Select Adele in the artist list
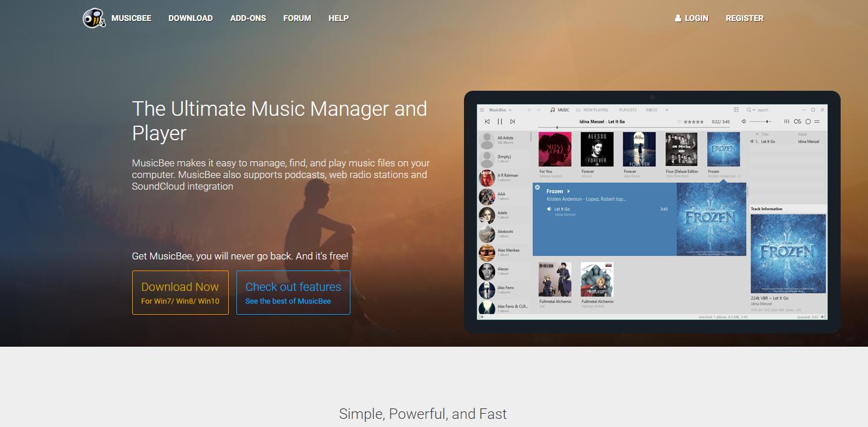Viewport: 868px width, 427px height. [504, 215]
